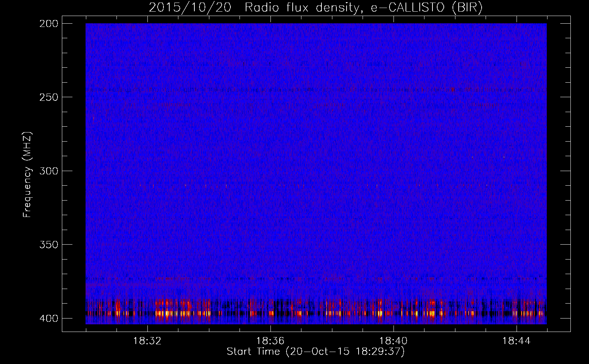Select the 350 frequency tick label
The width and height of the screenshot is (589, 364).
49,245
